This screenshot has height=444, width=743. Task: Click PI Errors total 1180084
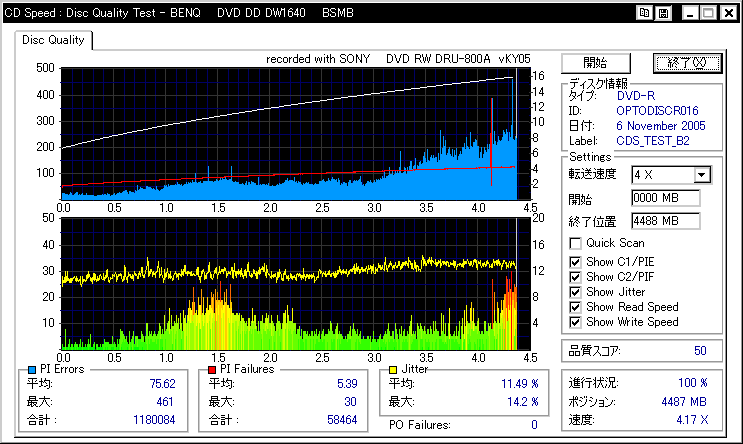coord(154,420)
